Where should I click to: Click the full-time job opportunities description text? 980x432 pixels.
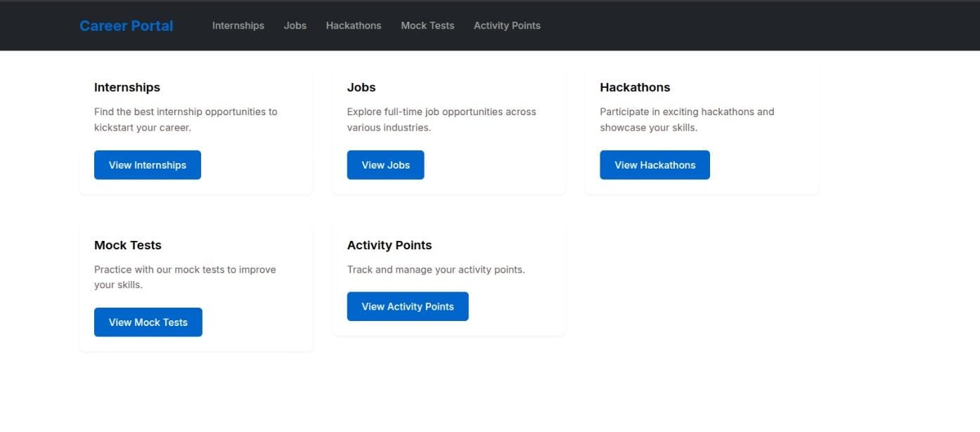[x=441, y=119]
